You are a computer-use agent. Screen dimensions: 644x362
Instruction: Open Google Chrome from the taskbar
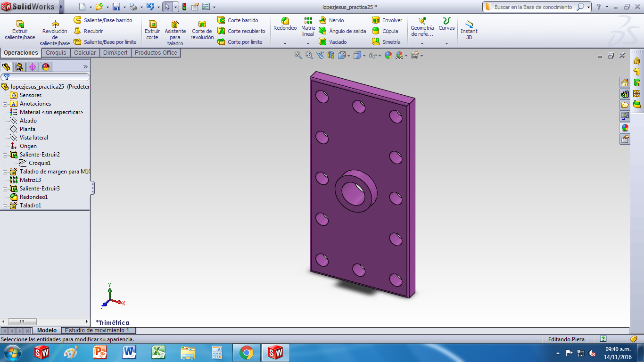[247, 352]
